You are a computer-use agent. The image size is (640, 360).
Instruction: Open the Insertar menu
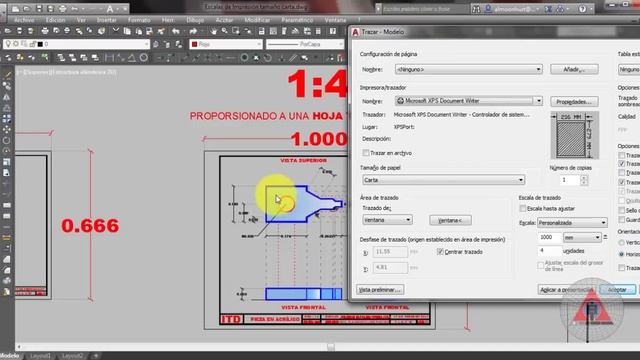[x=107, y=20]
